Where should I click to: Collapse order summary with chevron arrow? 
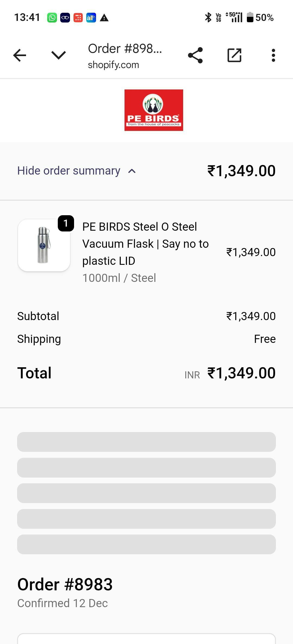132,171
